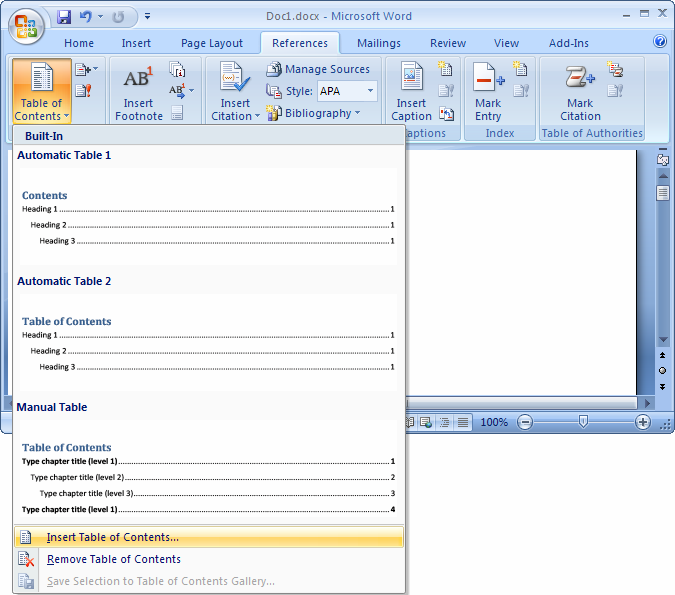675x595 pixels.
Task: Click the Show Notes icon
Action: (x=177, y=113)
